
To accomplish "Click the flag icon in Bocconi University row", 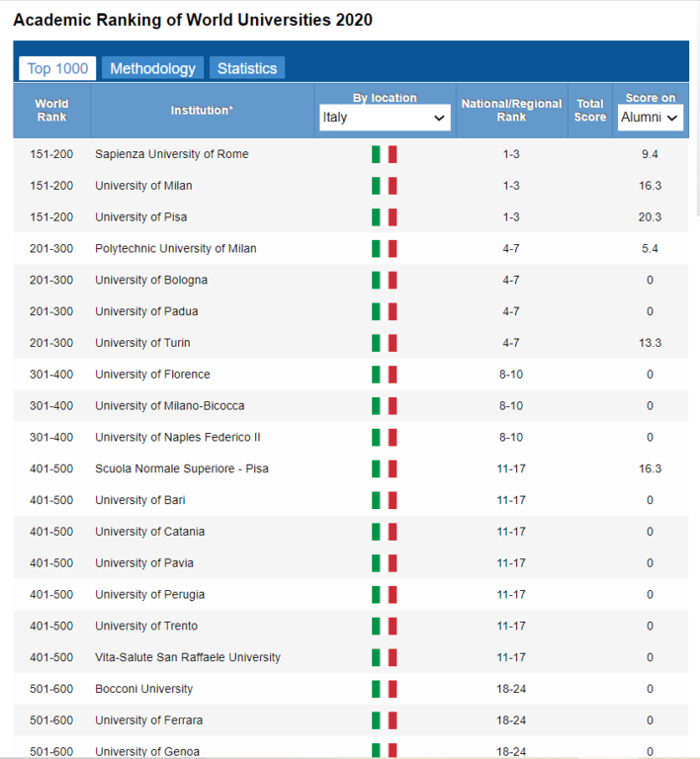I will click(x=385, y=689).
